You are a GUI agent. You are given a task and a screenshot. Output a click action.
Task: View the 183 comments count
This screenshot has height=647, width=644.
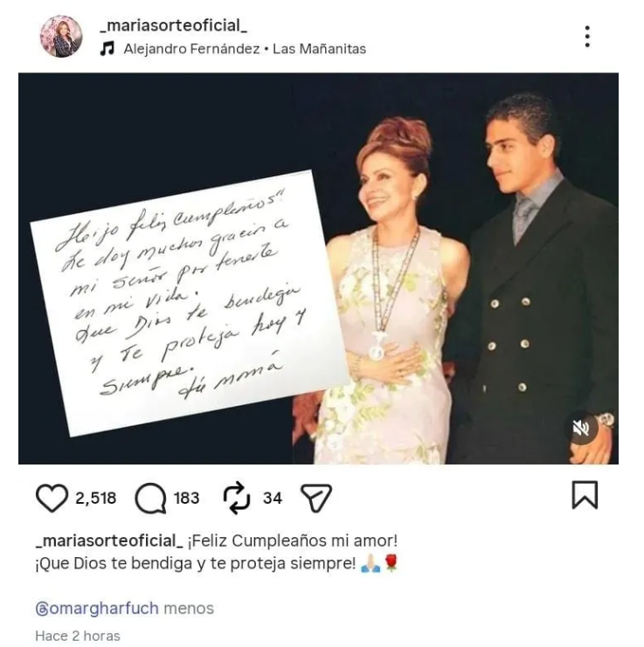click(187, 498)
